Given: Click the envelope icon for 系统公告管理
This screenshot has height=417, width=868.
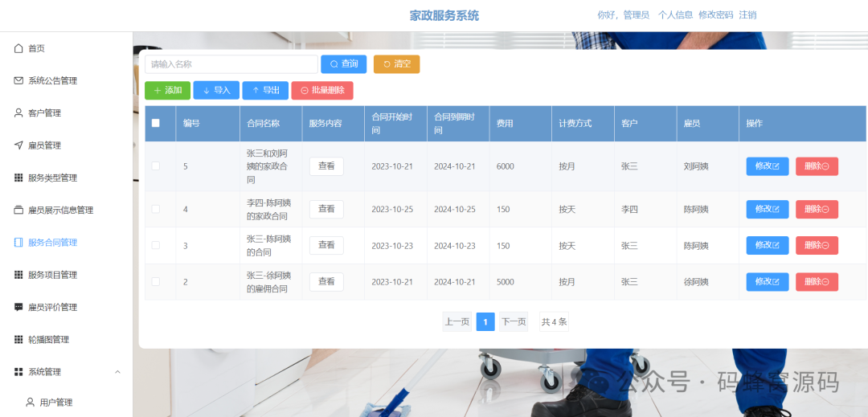Looking at the screenshot, I should 18,80.
